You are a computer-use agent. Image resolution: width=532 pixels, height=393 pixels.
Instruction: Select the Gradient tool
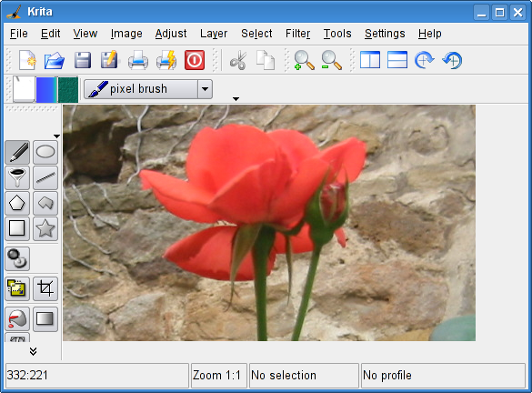(45, 319)
